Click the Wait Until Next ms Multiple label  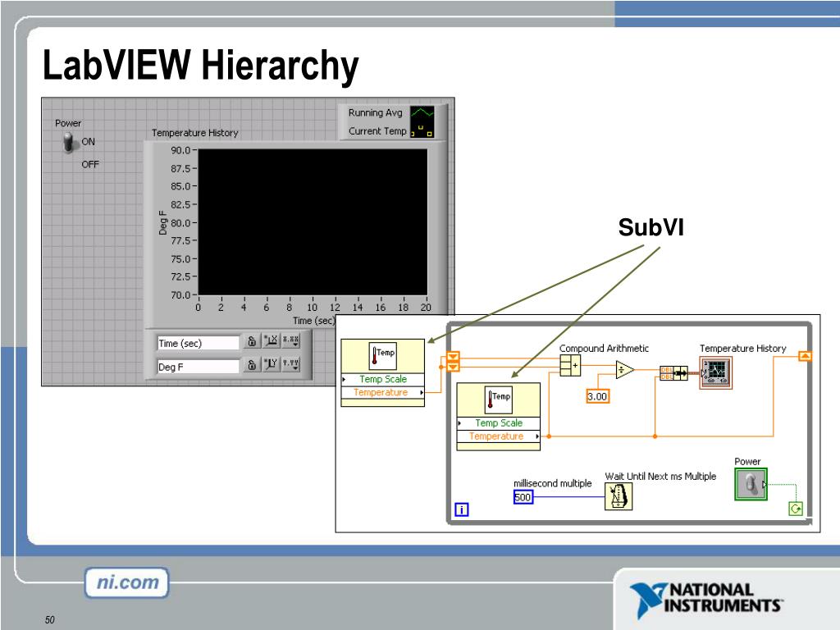click(660, 477)
